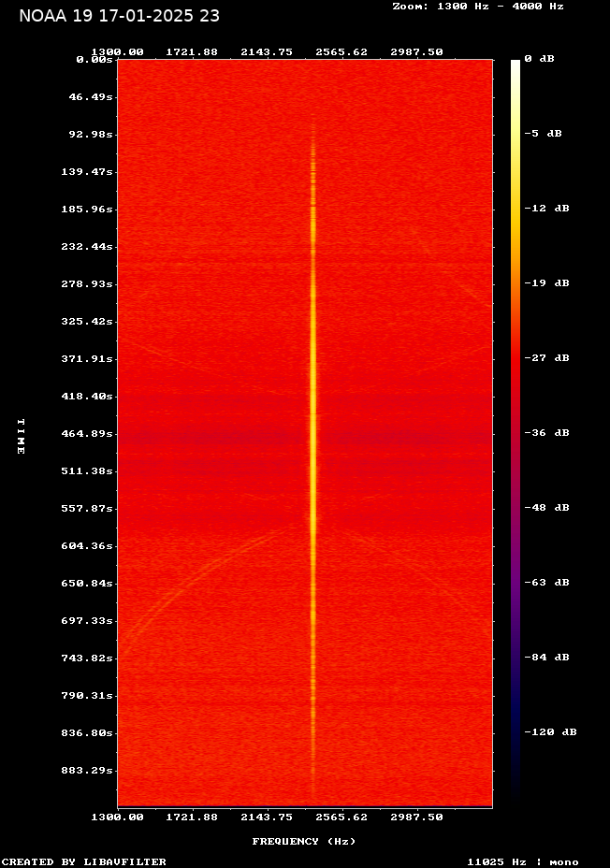Select the 464.89s time label
This screenshot has width=610, height=868.
(87, 433)
